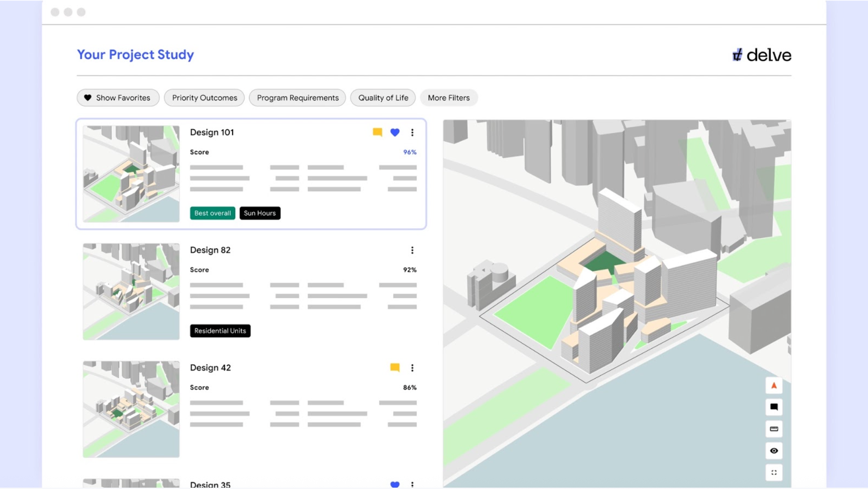Select the ruler measure tool
The width and height of the screenshot is (868, 489).
click(774, 429)
